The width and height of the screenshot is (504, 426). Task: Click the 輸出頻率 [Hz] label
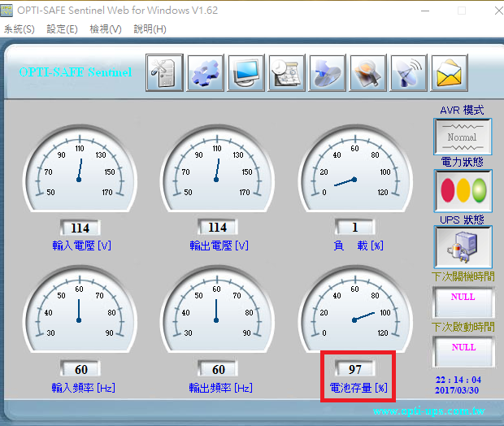[x=220, y=388]
